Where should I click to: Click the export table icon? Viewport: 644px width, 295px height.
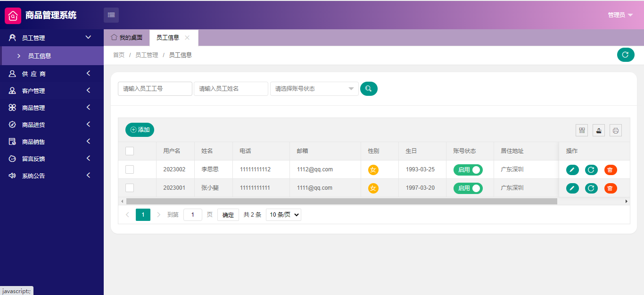click(x=599, y=130)
